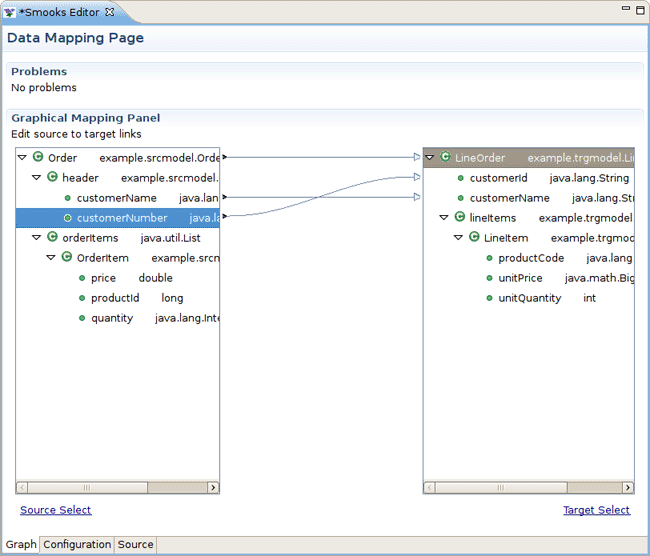The height and width of the screenshot is (556, 650).
Task: Click the Source Select link
Action: coord(55,510)
